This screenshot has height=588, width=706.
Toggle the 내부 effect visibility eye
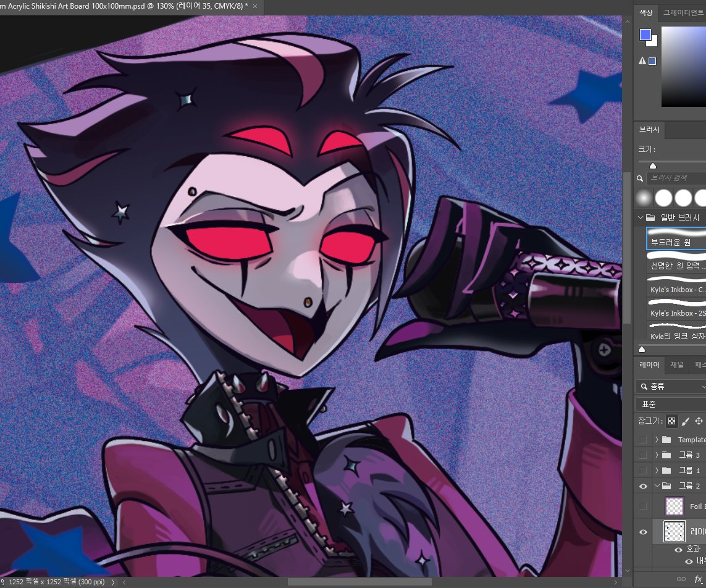tap(689, 561)
